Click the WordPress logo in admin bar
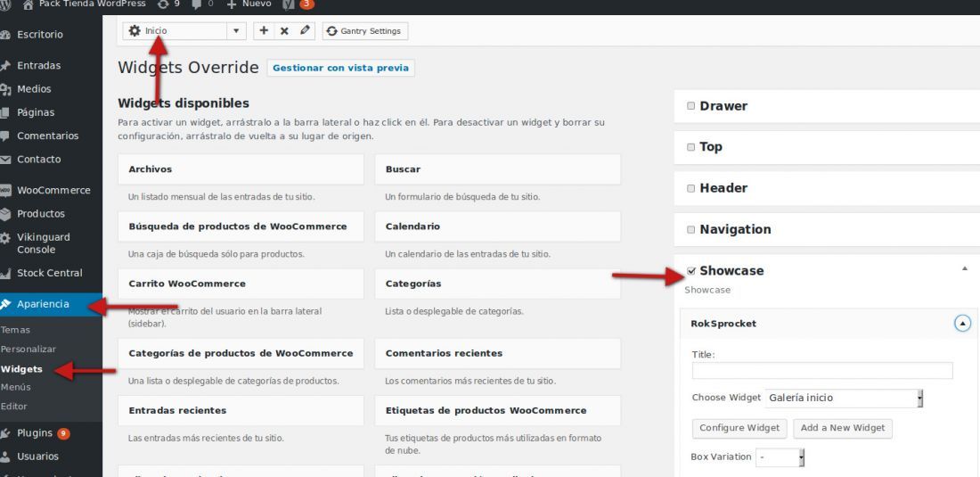This screenshot has height=477, width=980. click(x=4, y=4)
